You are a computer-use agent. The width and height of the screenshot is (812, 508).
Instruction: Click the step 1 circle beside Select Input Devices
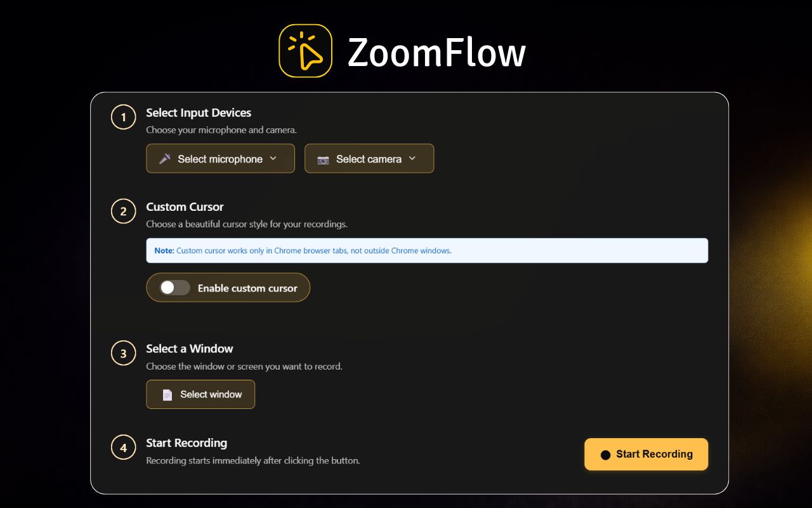(123, 117)
